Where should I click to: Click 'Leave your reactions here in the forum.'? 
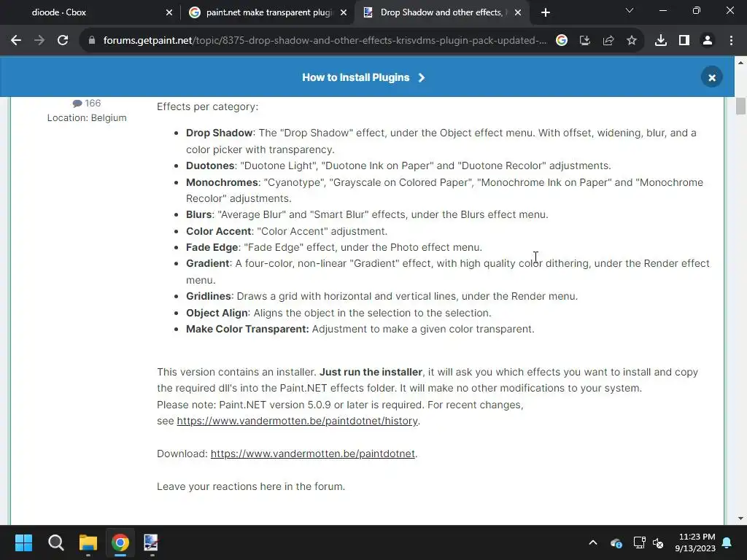[x=251, y=486]
